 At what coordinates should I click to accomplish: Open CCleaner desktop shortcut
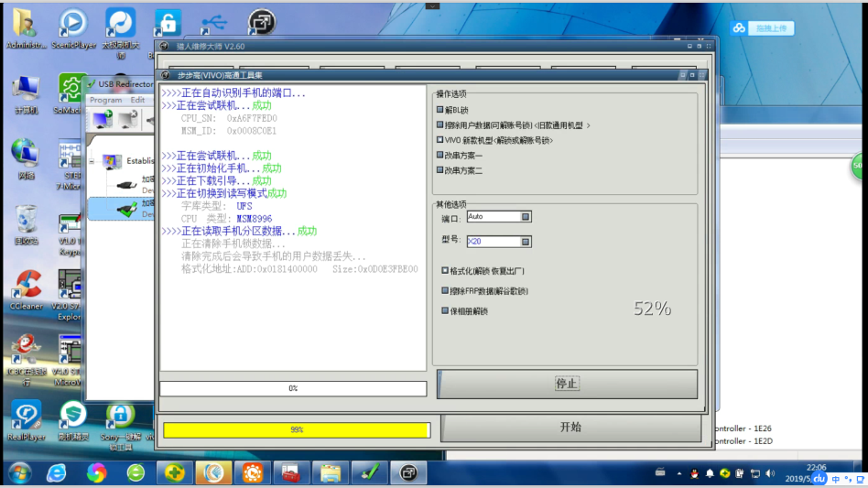(x=26, y=289)
